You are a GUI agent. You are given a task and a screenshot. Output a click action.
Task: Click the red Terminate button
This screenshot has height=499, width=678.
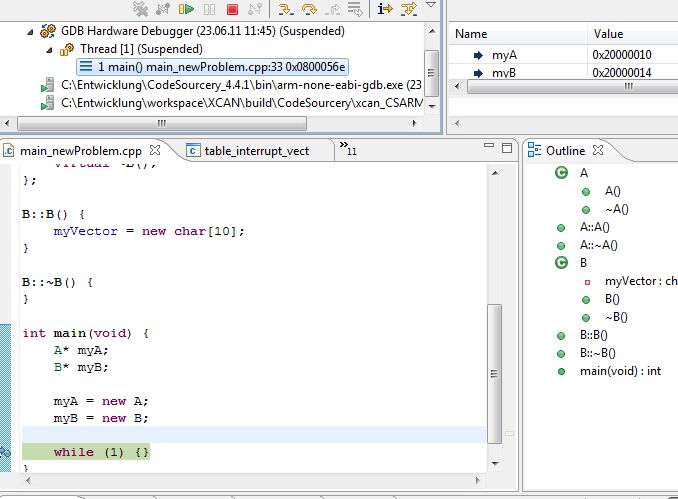tap(232, 9)
